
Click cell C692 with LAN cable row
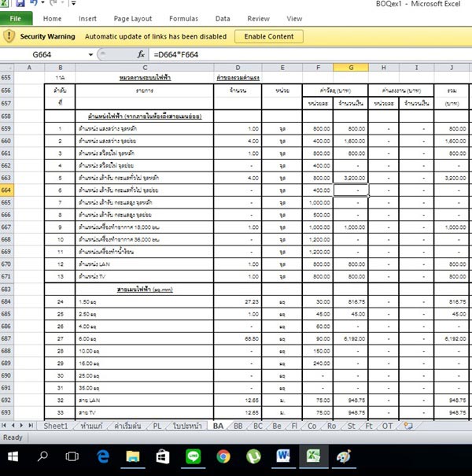click(x=145, y=400)
